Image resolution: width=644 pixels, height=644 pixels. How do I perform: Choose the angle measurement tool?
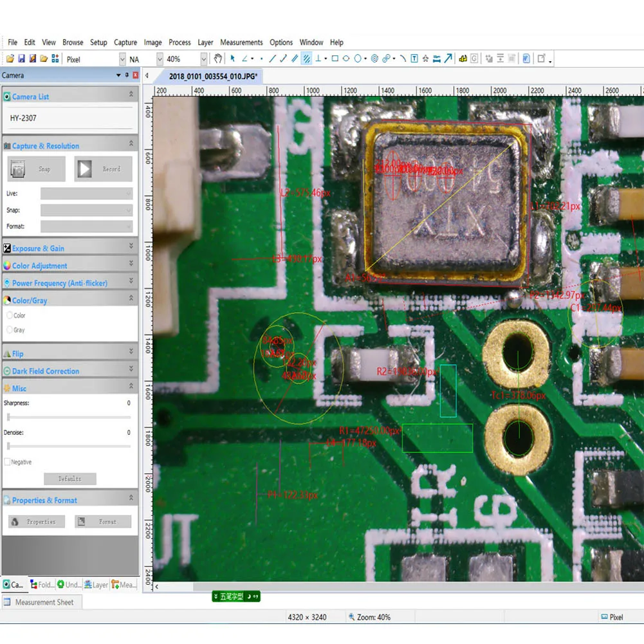[244, 59]
